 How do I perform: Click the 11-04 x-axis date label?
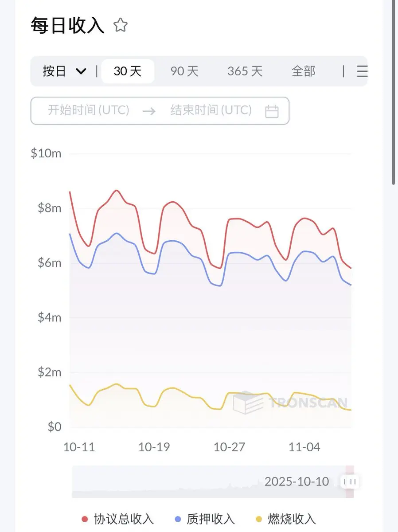point(304,447)
